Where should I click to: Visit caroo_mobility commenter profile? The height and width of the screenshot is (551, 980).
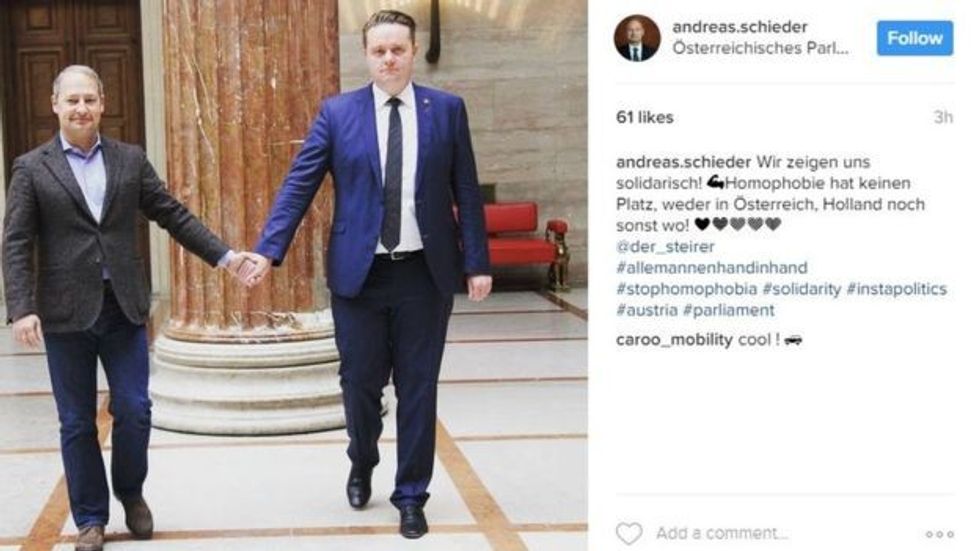tap(674, 340)
